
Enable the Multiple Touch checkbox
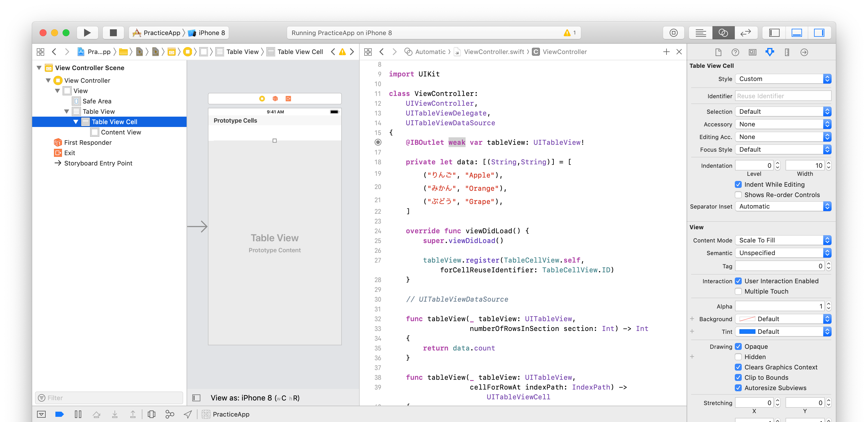coord(738,292)
